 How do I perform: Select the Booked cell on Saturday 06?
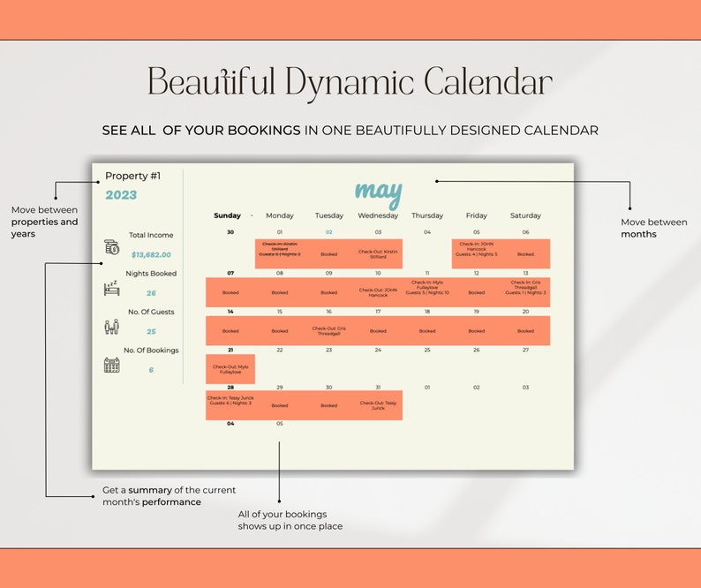click(x=526, y=253)
